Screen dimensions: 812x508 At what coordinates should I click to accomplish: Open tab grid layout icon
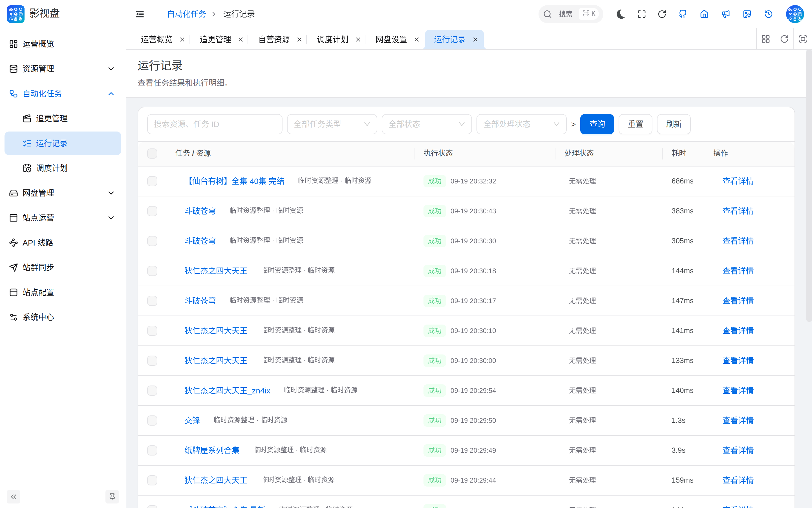pyautogui.click(x=766, y=39)
